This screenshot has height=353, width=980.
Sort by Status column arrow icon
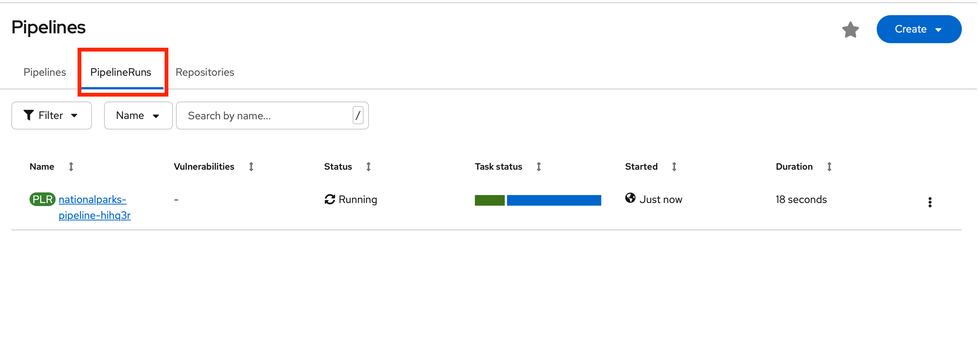[x=368, y=167]
